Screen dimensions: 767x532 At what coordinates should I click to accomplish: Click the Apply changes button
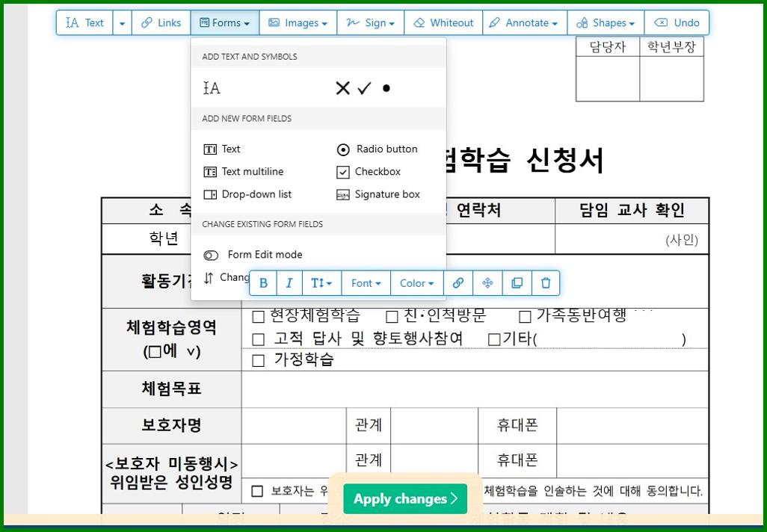pos(404,498)
